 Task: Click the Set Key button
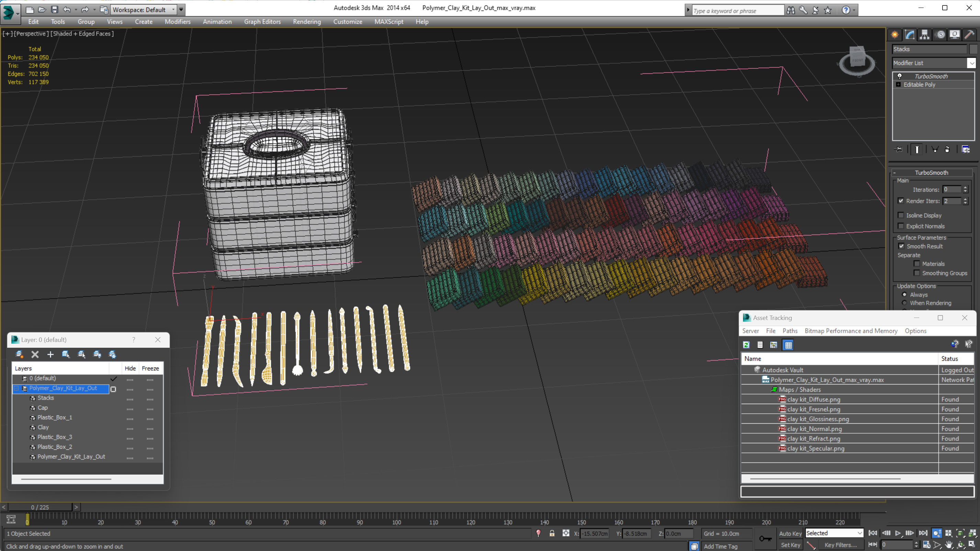tap(790, 545)
